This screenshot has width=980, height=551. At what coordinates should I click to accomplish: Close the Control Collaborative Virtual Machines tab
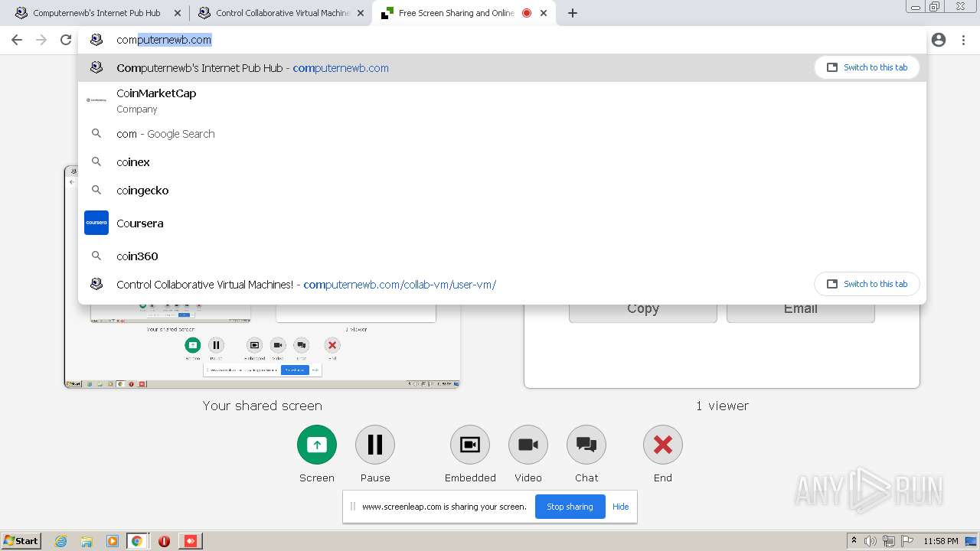[x=361, y=13]
